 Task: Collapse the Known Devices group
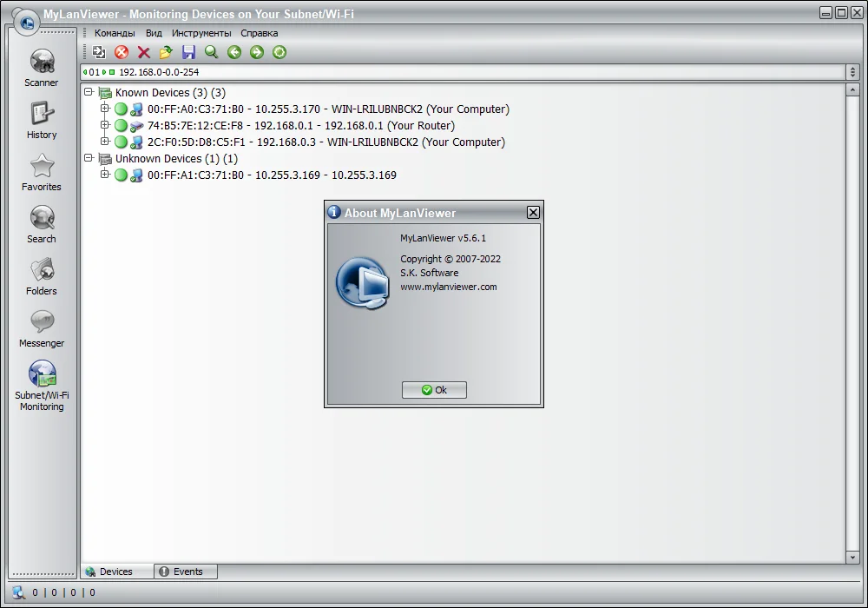point(89,92)
